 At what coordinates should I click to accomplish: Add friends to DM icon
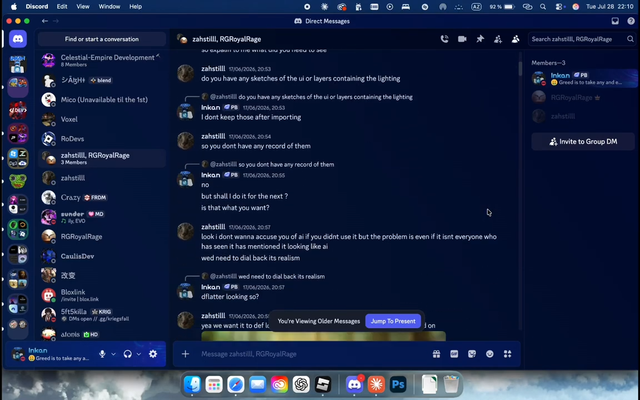point(498,39)
